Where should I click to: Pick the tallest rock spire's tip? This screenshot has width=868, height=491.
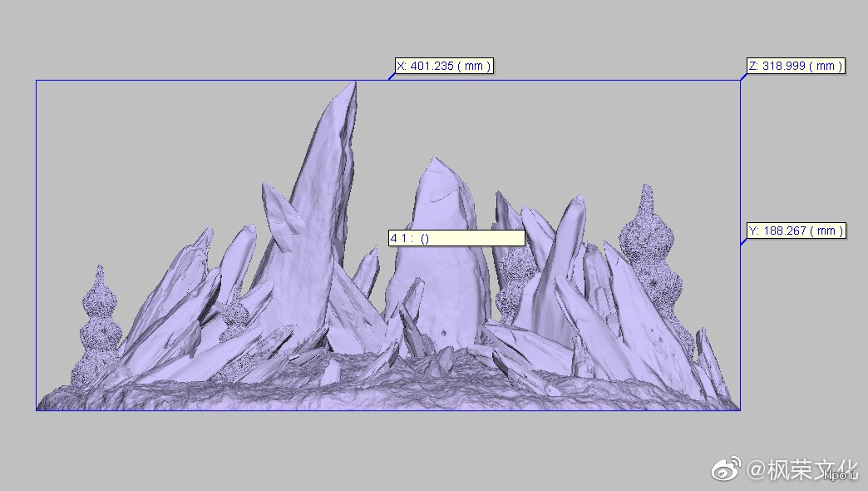coord(353,86)
